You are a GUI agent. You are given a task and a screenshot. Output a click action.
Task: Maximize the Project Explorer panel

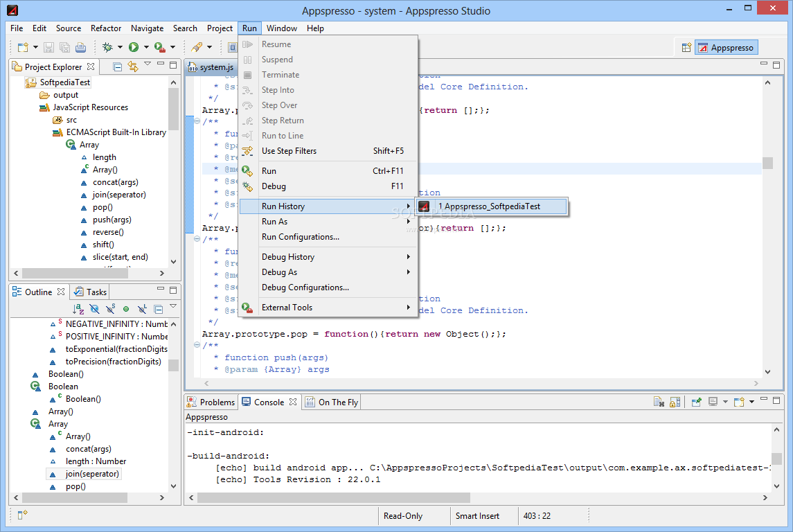pos(173,64)
